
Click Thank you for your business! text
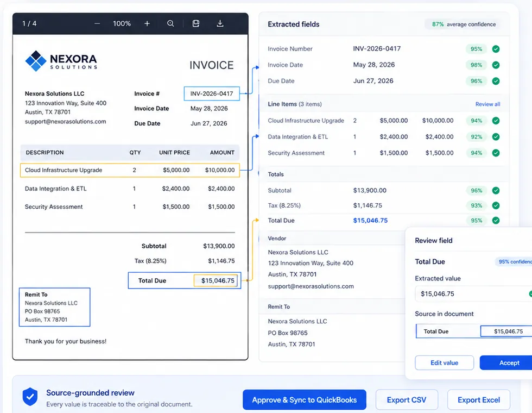[x=66, y=341]
